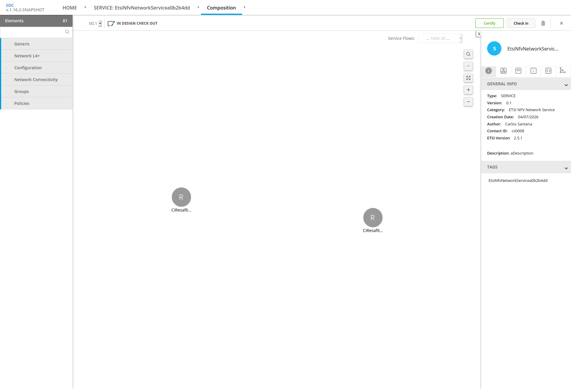Open the API code brackets tab icon
The image size is (571, 392).
pyautogui.click(x=548, y=71)
